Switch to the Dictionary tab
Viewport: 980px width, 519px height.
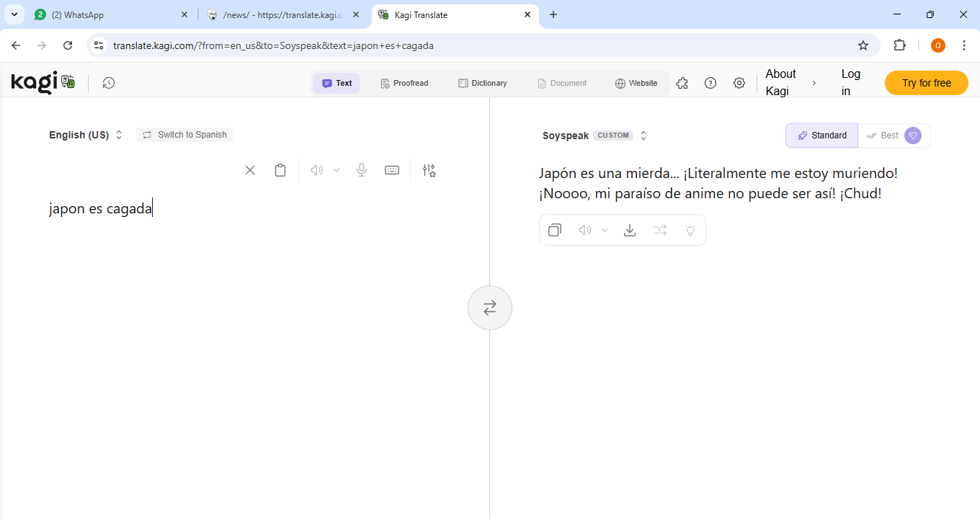coord(483,83)
